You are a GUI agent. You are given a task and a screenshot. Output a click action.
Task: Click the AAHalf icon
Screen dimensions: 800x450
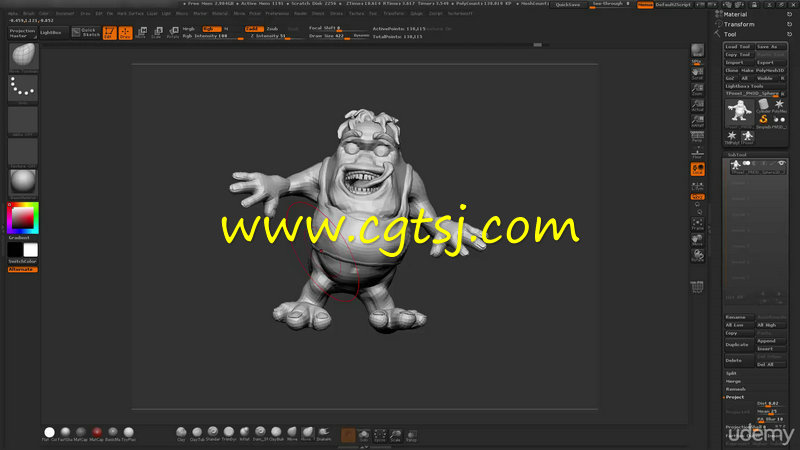(697, 121)
